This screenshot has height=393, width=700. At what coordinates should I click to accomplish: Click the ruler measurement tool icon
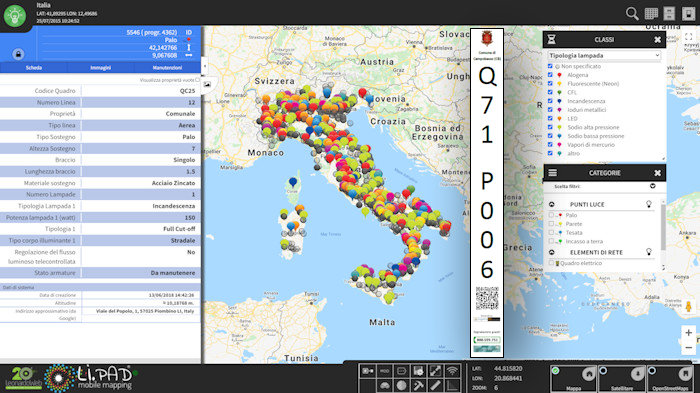pyautogui.click(x=435, y=385)
